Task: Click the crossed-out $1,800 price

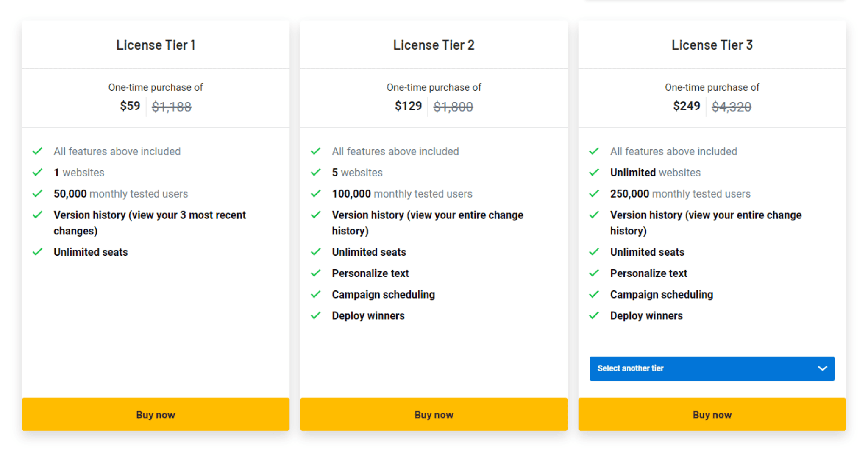Action: [x=453, y=107]
